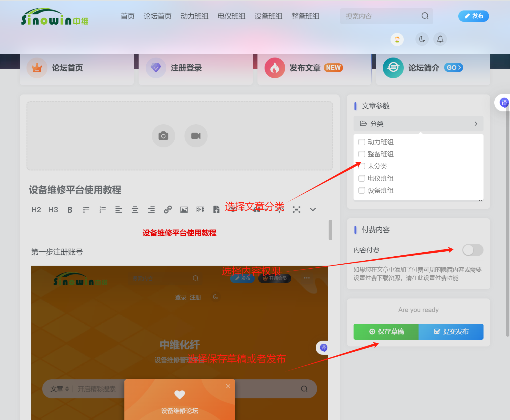Click the embedded tutorial screenshot image

(x=180, y=342)
